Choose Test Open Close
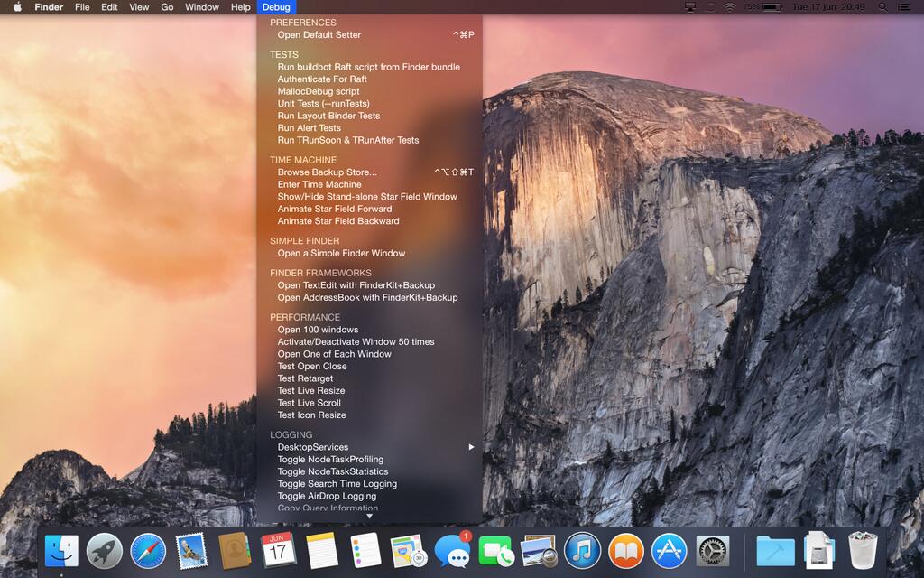This screenshot has width=924, height=578. [369, 367]
